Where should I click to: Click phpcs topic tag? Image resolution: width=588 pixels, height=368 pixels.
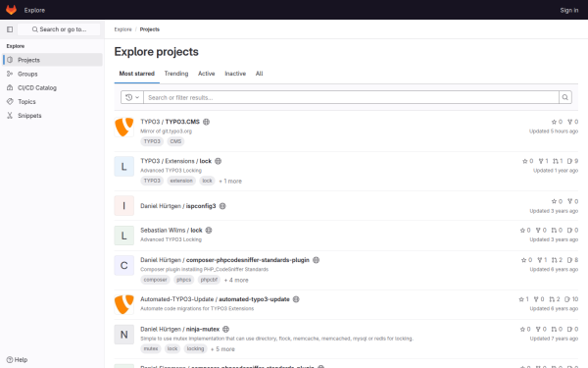(x=184, y=280)
